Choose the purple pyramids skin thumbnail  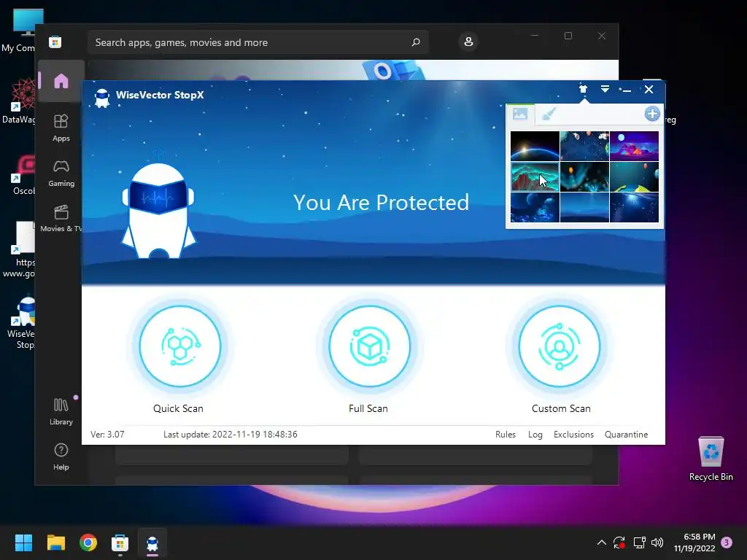click(x=634, y=146)
